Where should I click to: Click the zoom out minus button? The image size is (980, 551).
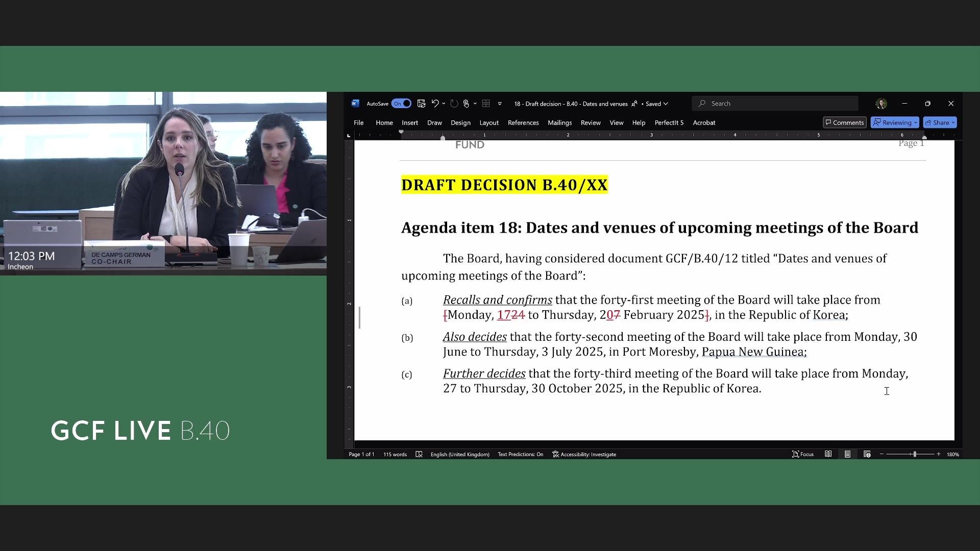click(x=881, y=454)
